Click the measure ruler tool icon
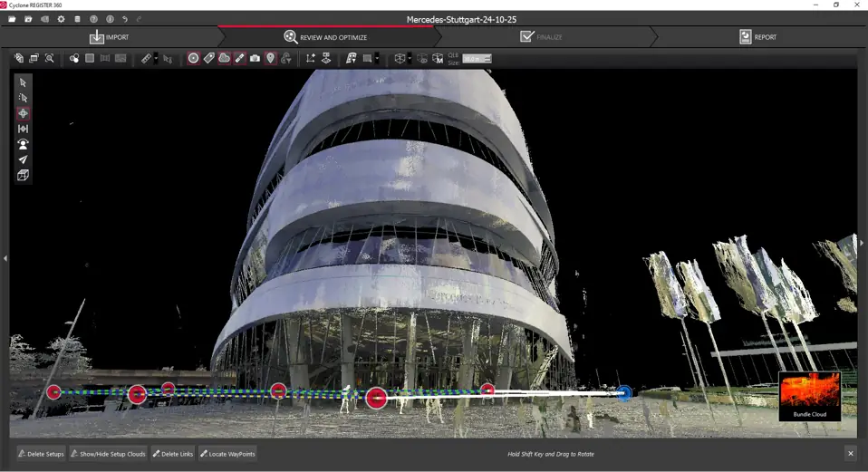This screenshot has width=868, height=472. click(146, 58)
